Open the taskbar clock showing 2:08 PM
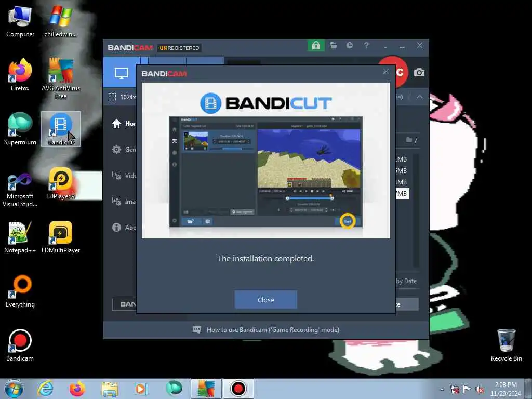The image size is (532, 399). [x=506, y=389]
